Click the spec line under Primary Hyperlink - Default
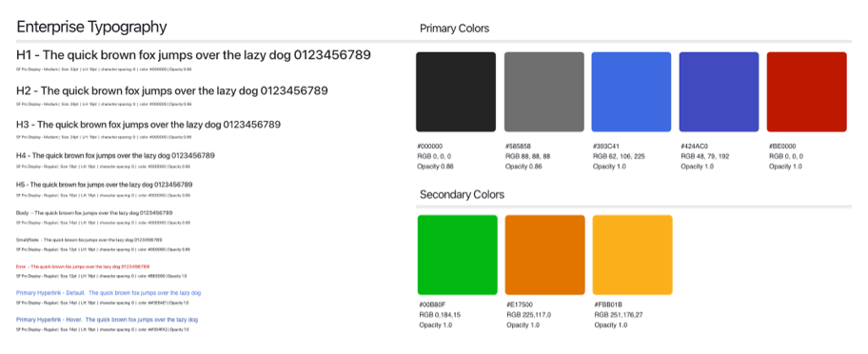Viewport: 868px width, 354px height. [x=103, y=304]
